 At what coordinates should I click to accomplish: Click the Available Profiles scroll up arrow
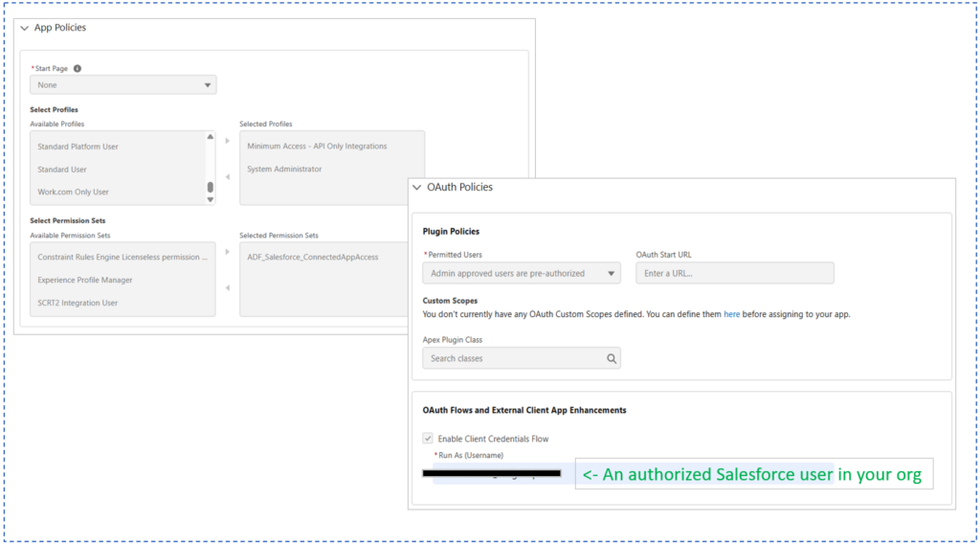click(x=210, y=136)
